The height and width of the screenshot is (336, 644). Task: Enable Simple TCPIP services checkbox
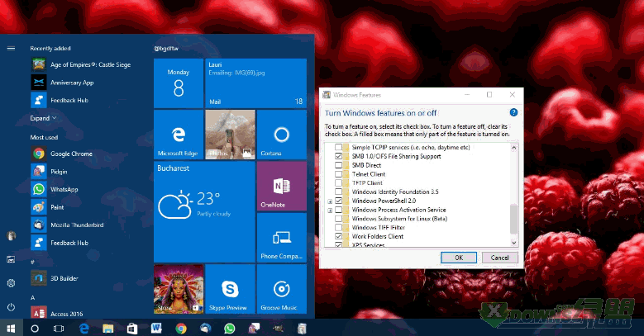click(338, 147)
